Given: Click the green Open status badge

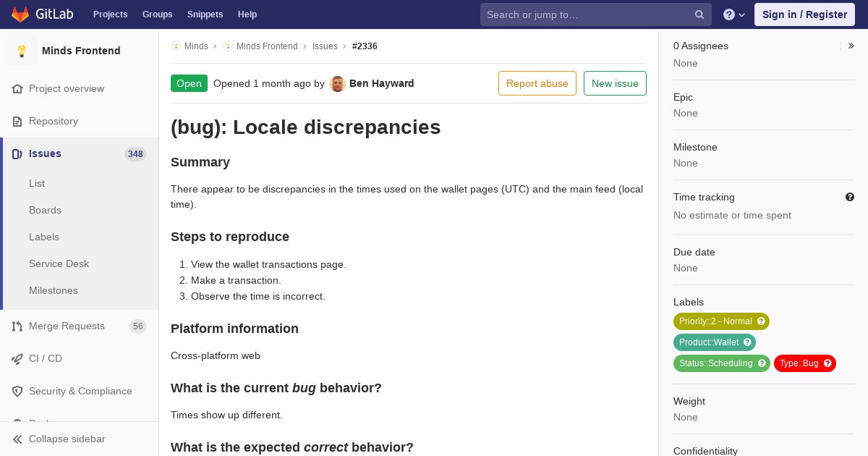Looking at the screenshot, I should pos(189,83).
